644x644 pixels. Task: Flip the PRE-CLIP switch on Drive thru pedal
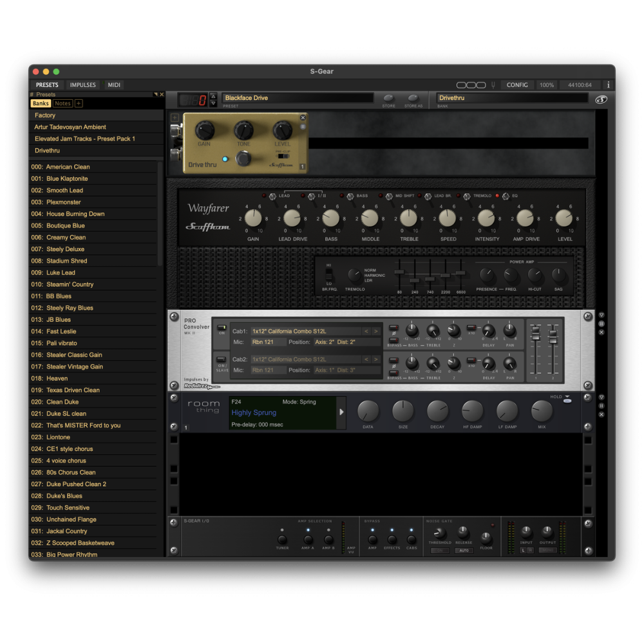pos(281,156)
